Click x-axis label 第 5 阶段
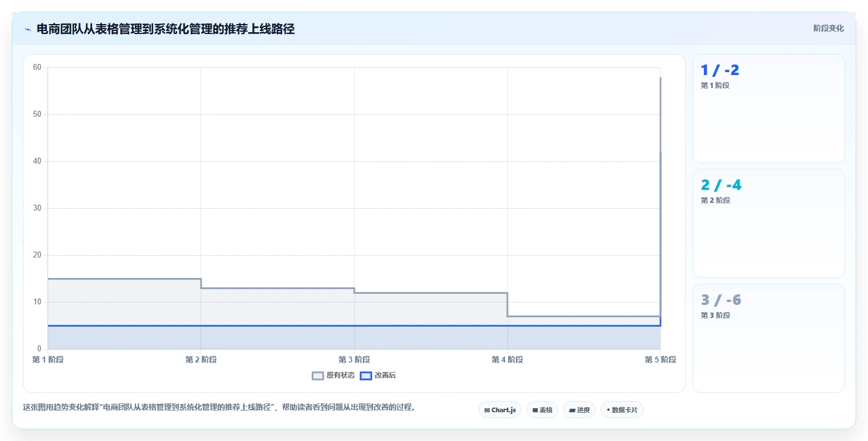 pyautogui.click(x=660, y=359)
